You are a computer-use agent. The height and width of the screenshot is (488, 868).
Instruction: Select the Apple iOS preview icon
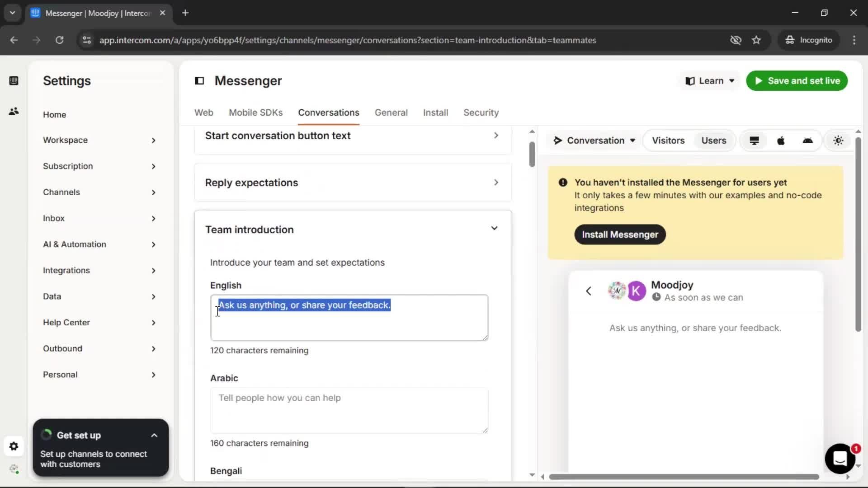point(781,141)
